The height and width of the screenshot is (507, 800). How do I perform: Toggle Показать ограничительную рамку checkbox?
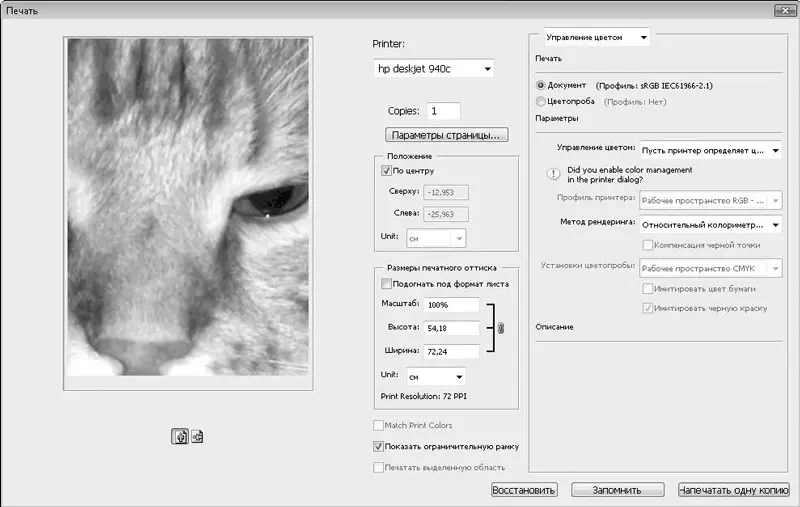point(378,446)
